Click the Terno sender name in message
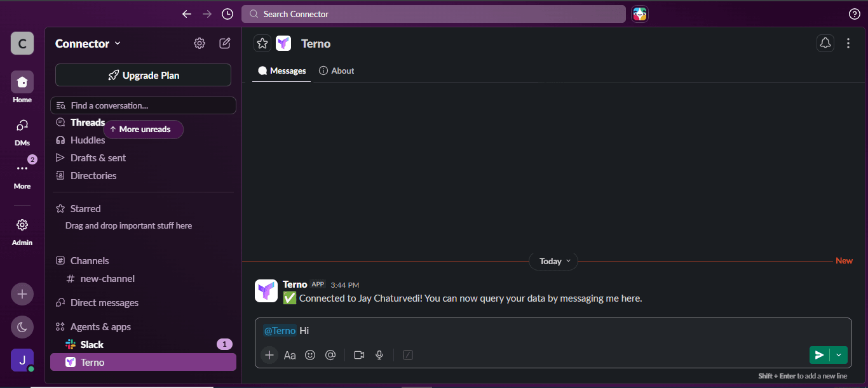 point(295,284)
